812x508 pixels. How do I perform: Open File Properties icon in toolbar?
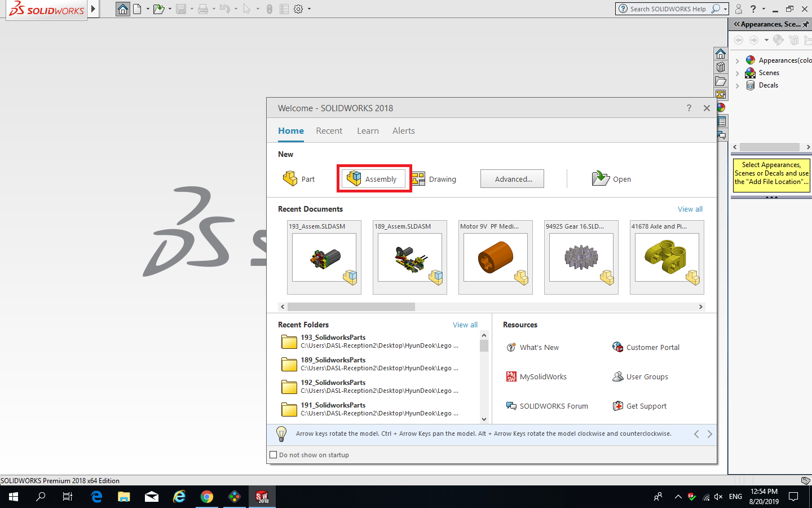pos(284,9)
